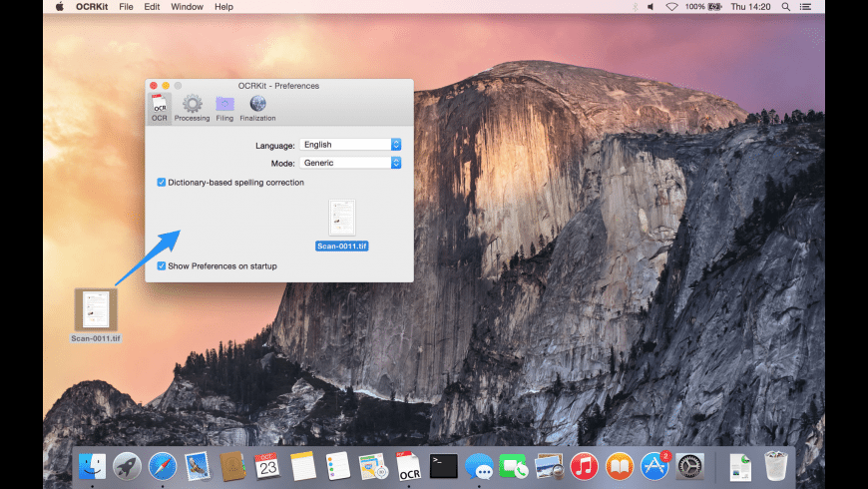
Task: Open the Processing preferences pane
Action: point(192,108)
